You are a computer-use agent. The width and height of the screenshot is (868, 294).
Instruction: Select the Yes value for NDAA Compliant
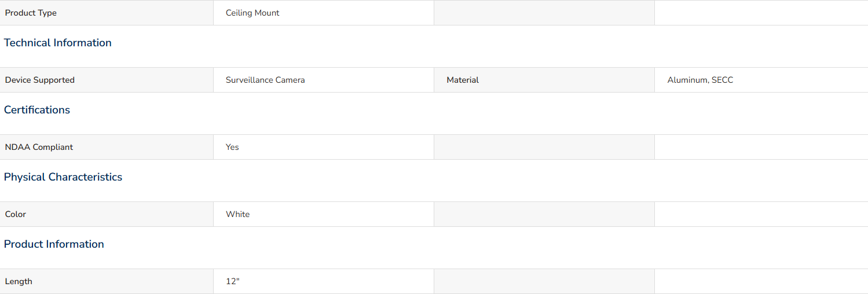[x=232, y=147]
